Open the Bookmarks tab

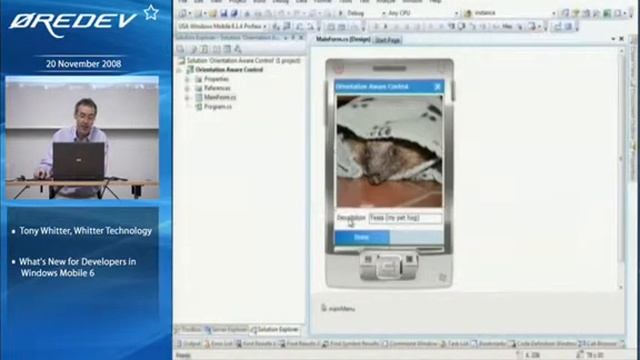[489, 344]
